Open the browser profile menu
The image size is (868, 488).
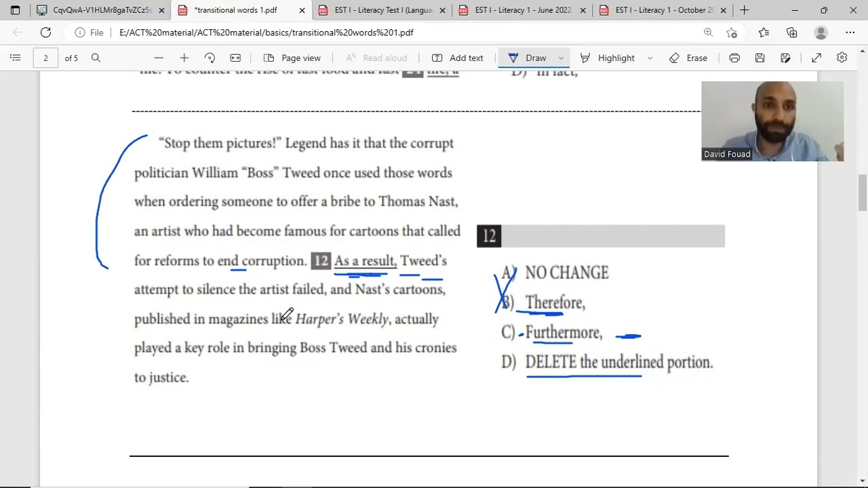point(821,33)
